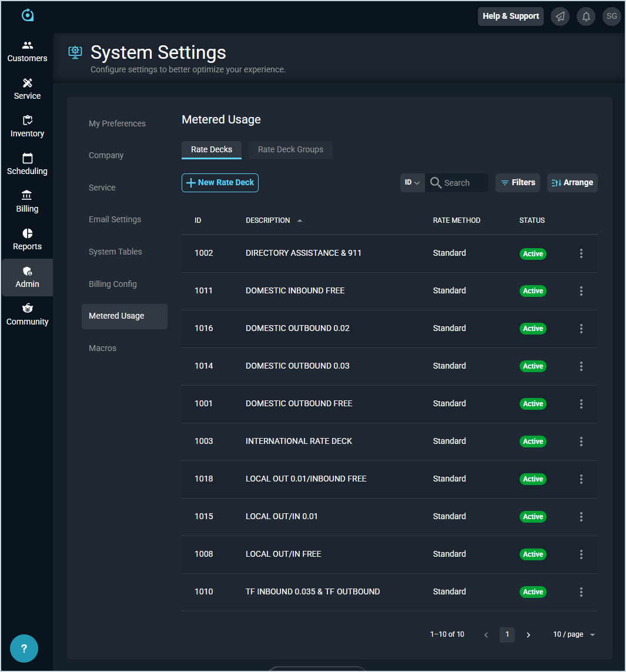Open the Filters button

517,183
